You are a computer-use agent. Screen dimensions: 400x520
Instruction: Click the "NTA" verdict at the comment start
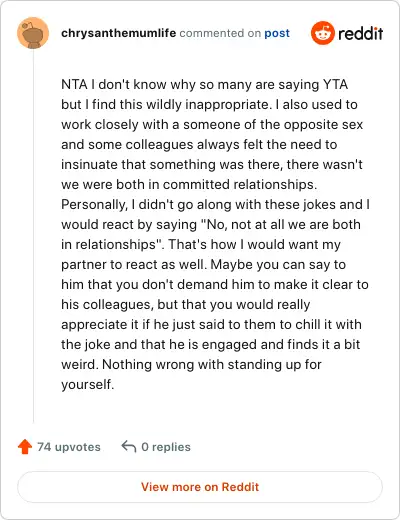coord(74,84)
